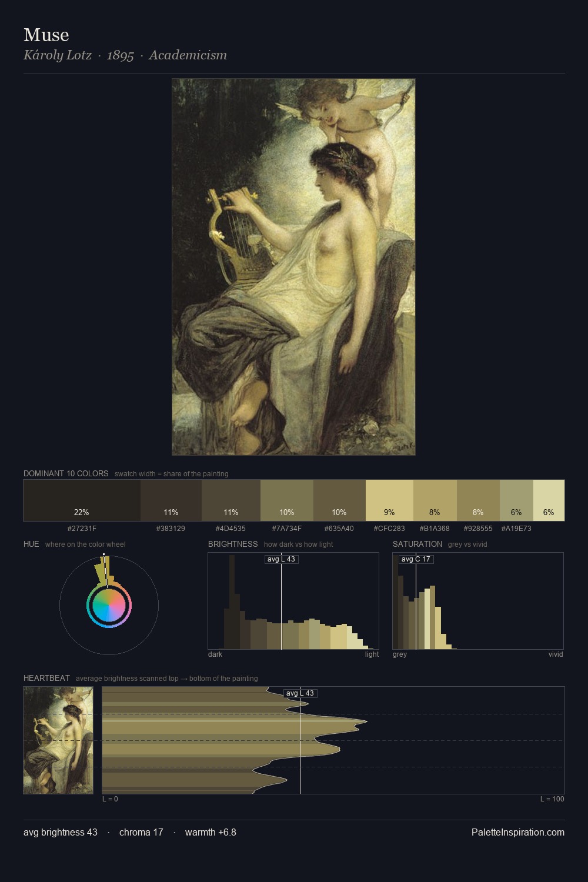
Task: Pick the #A19E73 color swatch
Action: (516, 500)
